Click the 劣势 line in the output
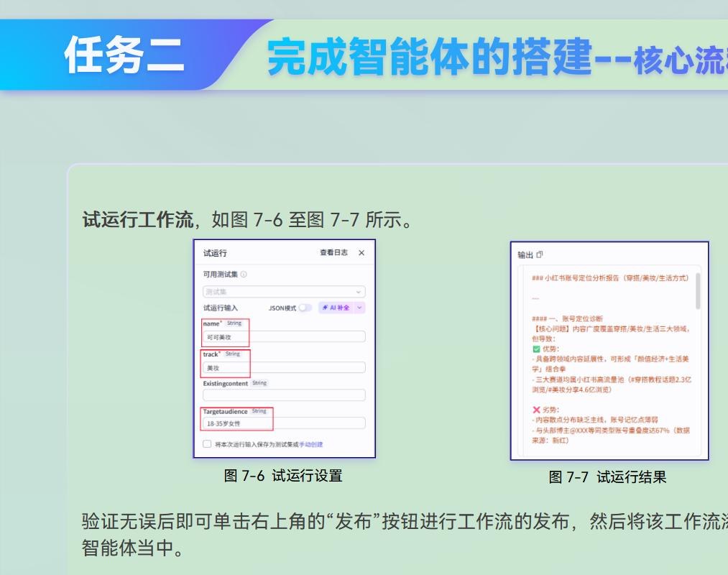 click(x=545, y=410)
